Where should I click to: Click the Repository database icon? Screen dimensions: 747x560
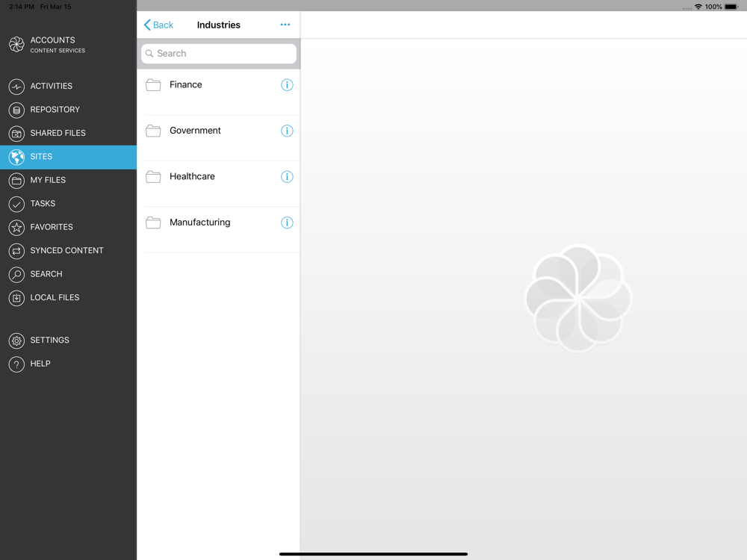pyautogui.click(x=16, y=110)
